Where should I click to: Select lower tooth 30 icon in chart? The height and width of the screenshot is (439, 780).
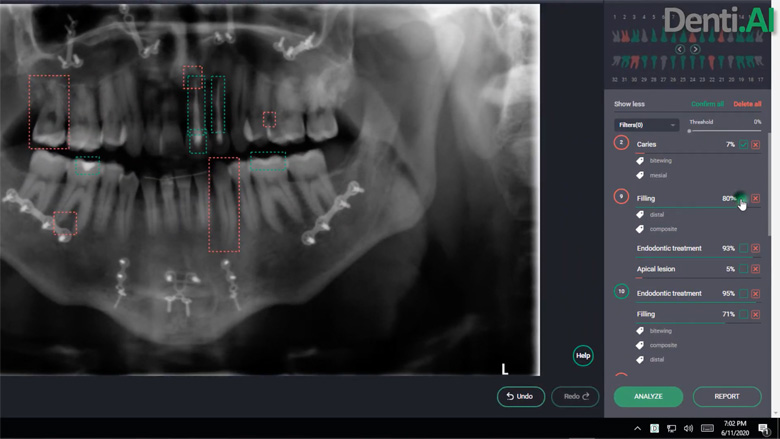[634, 62]
